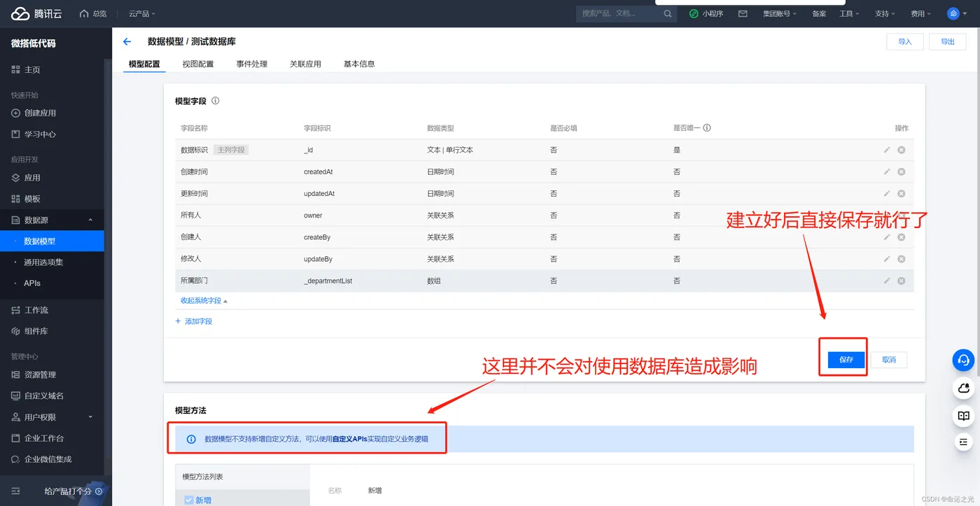
Task: Expand the 用户权限 sidebar group
Action: click(x=90, y=417)
